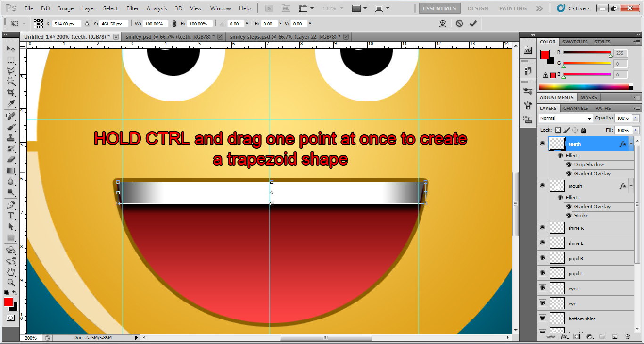644x344 pixels.
Task: Toggle visibility of pupil L layer
Action: tap(542, 273)
